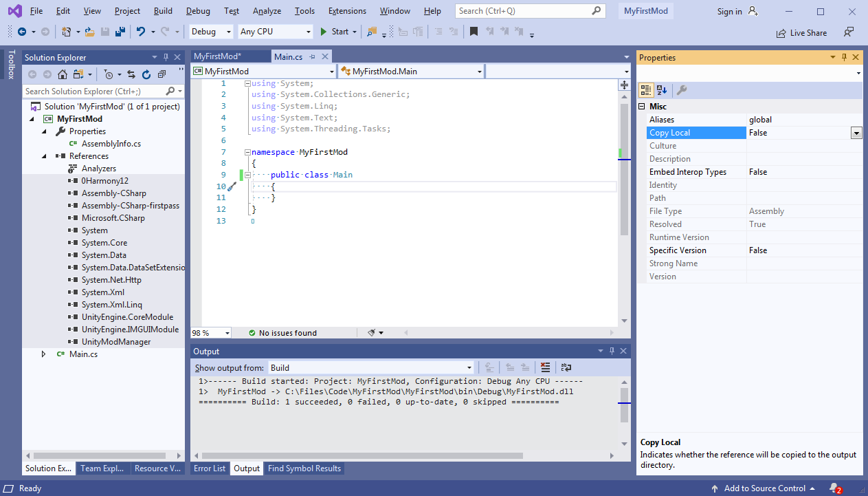The height and width of the screenshot is (496, 868).
Task: Toggle auto-hide pin on the Output panel
Action: [612, 352]
